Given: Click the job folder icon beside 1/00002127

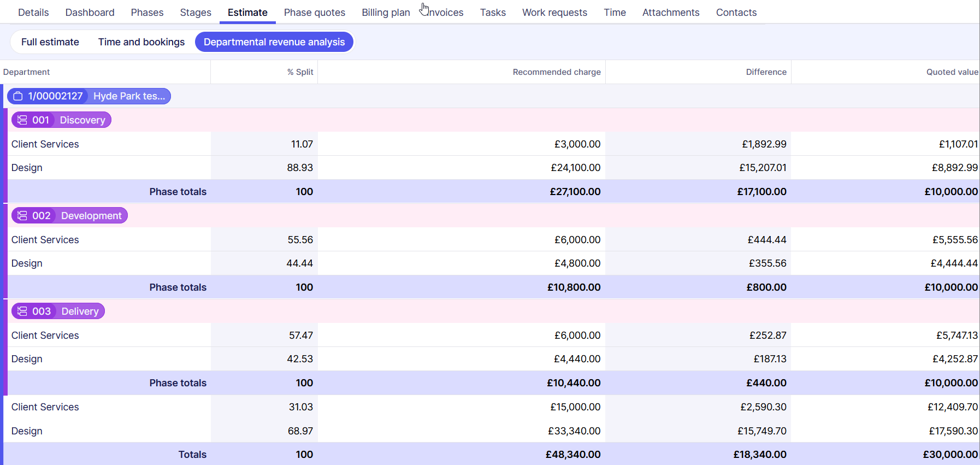Looking at the screenshot, I should pos(18,96).
